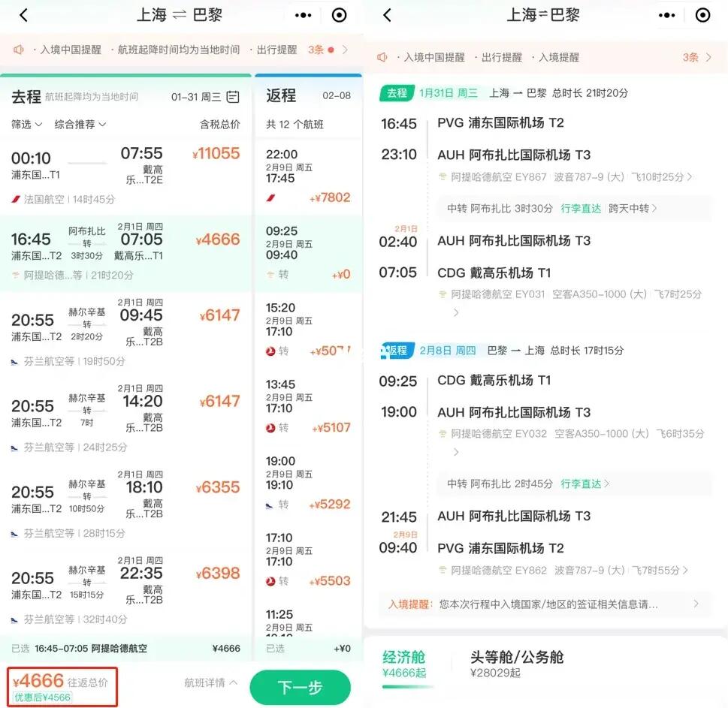This screenshot has width=728, height=708.
Task: Go back from left Shanghai-Paris list screen
Action: point(24,15)
